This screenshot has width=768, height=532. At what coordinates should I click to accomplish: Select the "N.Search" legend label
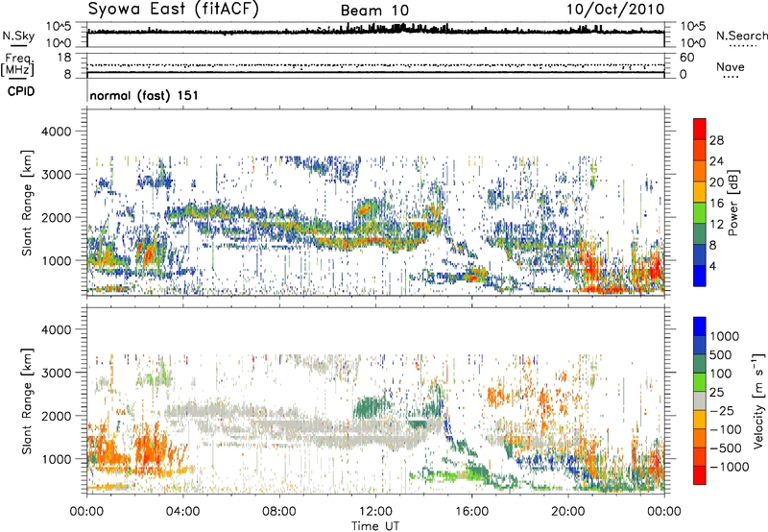741,36
